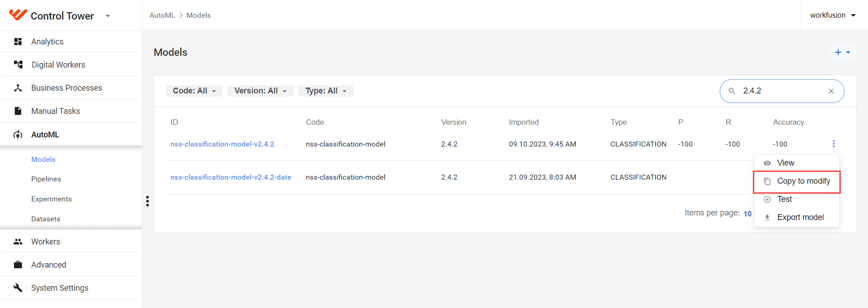Click the Imported column header
The height and width of the screenshot is (308, 868).
pos(524,122)
